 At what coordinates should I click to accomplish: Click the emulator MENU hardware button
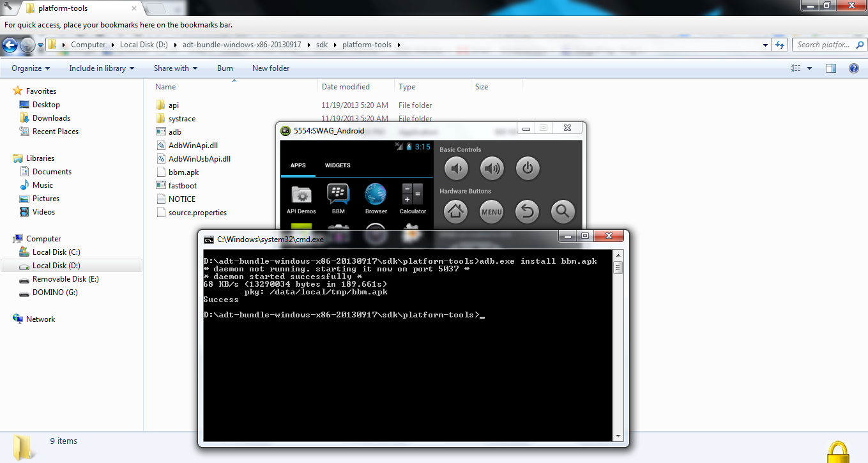point(491,211)
